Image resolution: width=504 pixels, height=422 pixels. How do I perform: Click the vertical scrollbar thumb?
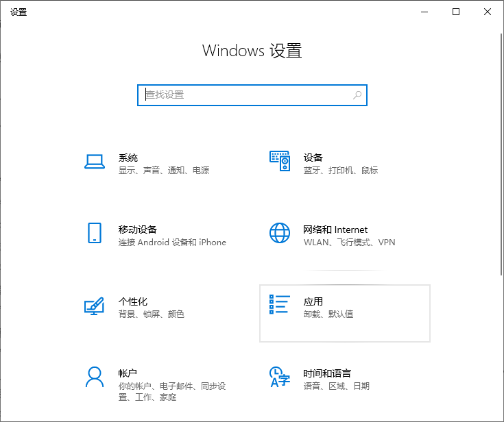point(501,154)
